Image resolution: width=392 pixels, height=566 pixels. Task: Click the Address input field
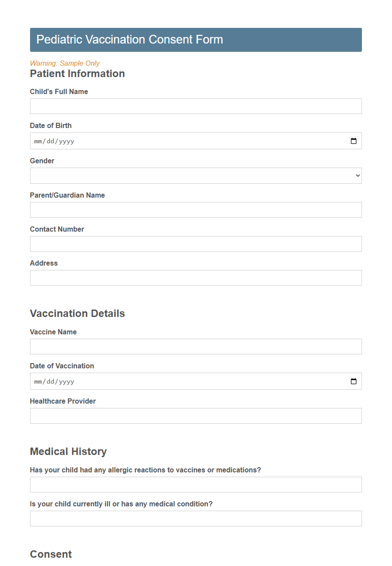196,277
